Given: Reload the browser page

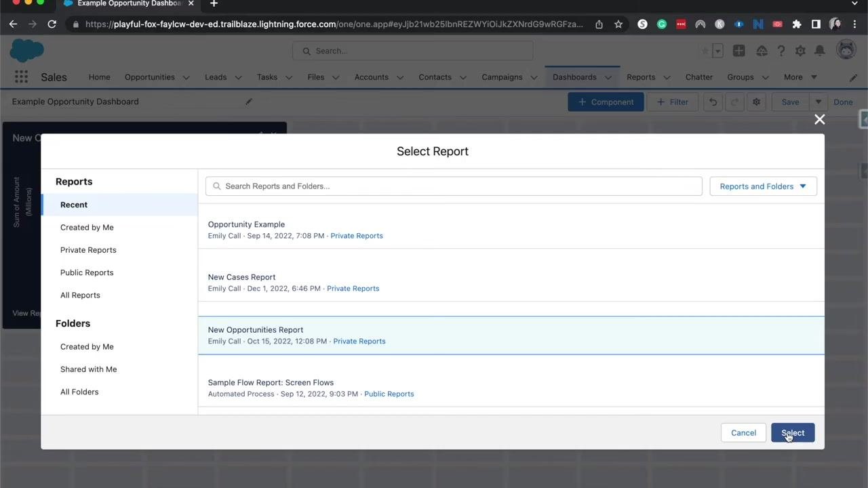Looking at the screenshot, I should (x=52, y=24).
